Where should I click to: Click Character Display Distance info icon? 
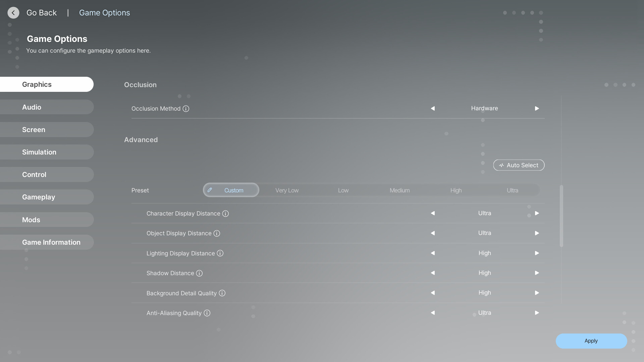tap(225, 214)
